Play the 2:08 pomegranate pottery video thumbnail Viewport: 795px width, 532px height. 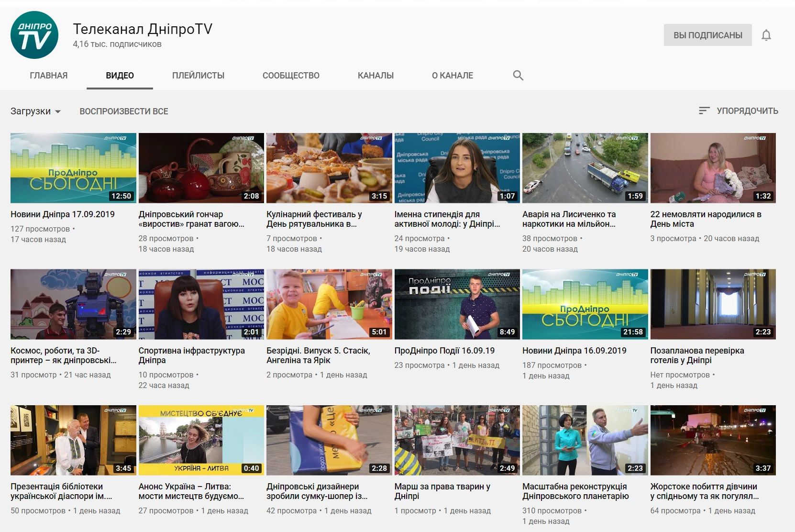click(x=201, y=168)
